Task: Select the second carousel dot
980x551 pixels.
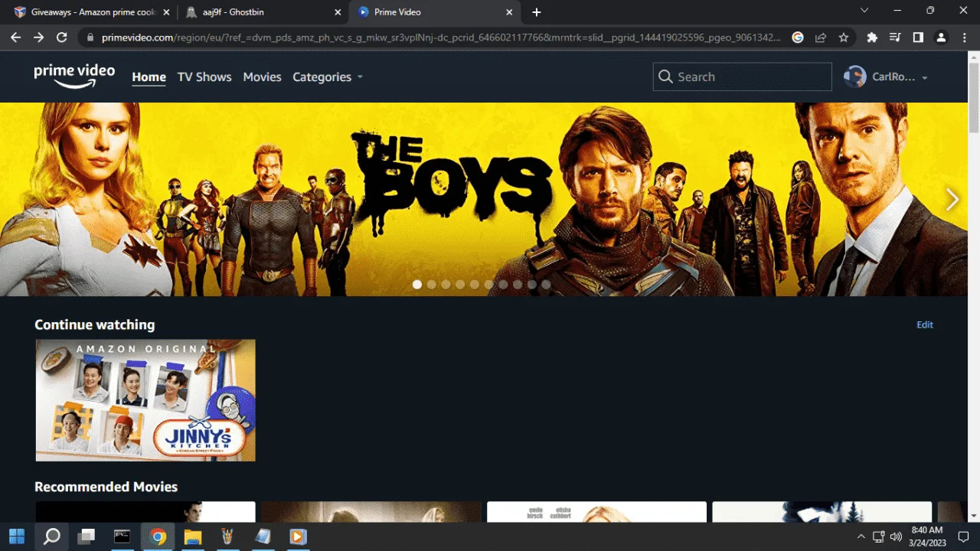Action: [x=432, y=284]
